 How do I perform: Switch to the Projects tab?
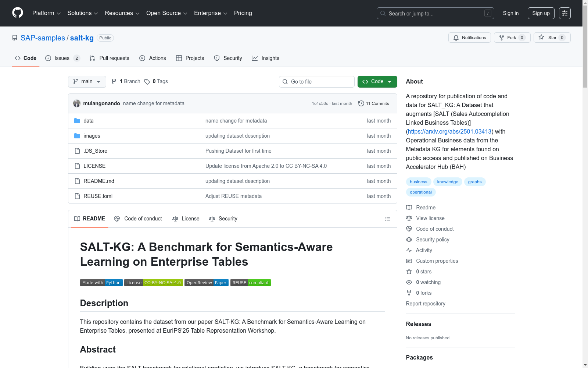point(190,58)
